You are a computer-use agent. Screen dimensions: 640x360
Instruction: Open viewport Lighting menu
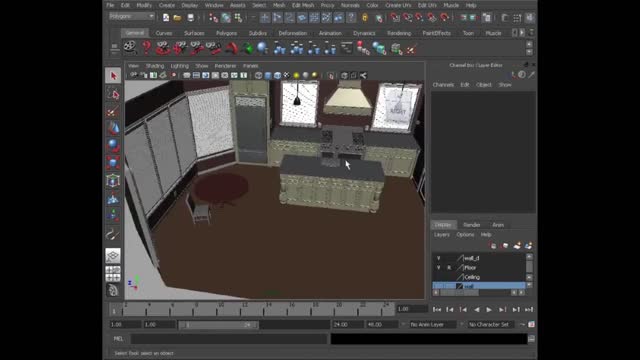[x=180, y=66]
